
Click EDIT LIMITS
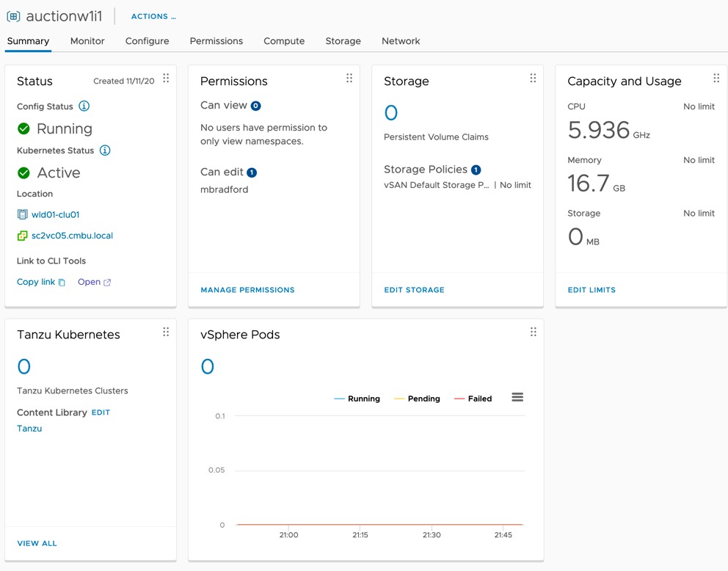pos(591,290)
